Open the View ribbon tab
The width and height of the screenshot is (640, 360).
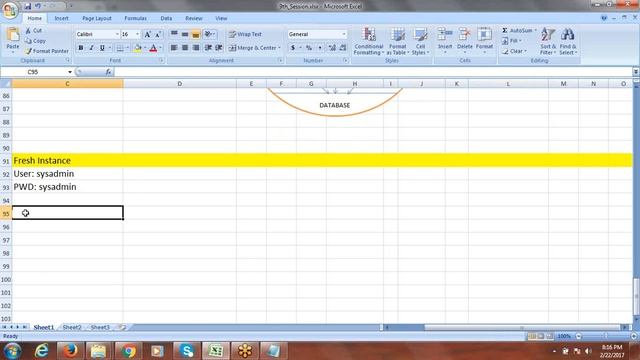click(221, 18)
